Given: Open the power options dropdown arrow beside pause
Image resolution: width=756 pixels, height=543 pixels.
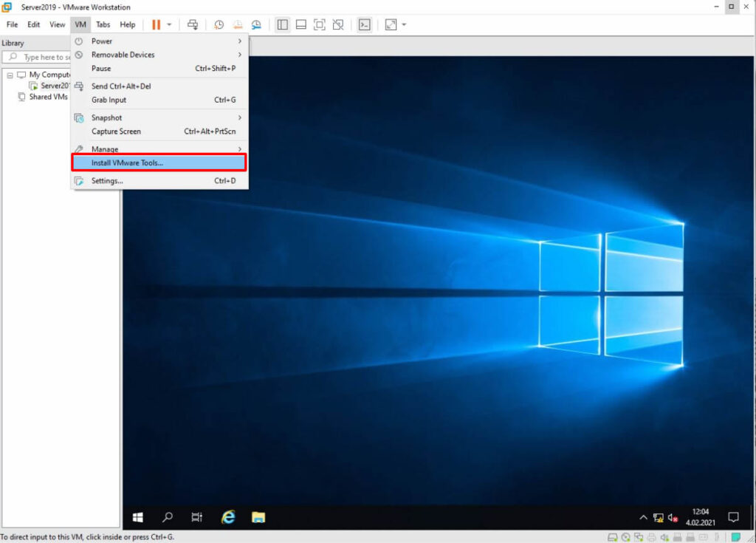Looking at the screenshot, I should (169, 24).
